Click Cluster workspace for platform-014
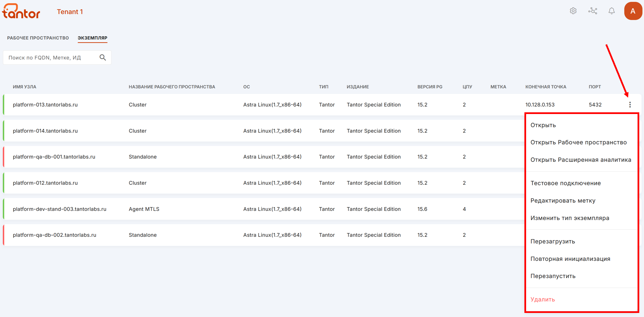Viewport: 644px width, 317px height. click(138, 131)
